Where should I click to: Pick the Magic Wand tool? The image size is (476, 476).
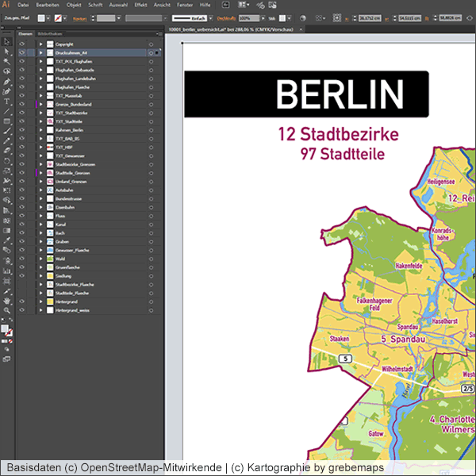pos(7,61)
